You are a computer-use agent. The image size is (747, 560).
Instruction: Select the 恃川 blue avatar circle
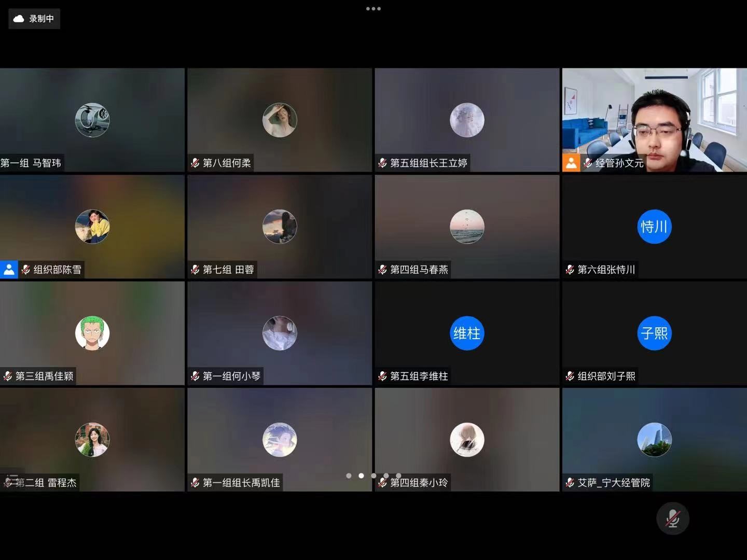[x=654, y=227]
